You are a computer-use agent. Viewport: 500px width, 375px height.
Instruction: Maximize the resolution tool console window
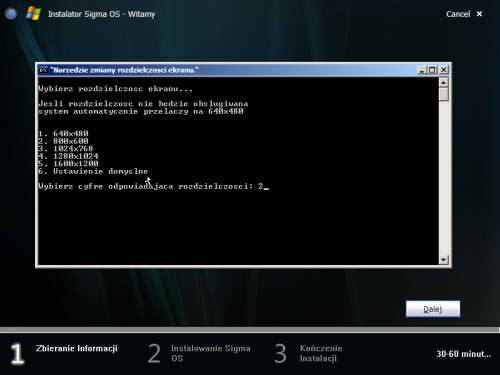(432, 70)
